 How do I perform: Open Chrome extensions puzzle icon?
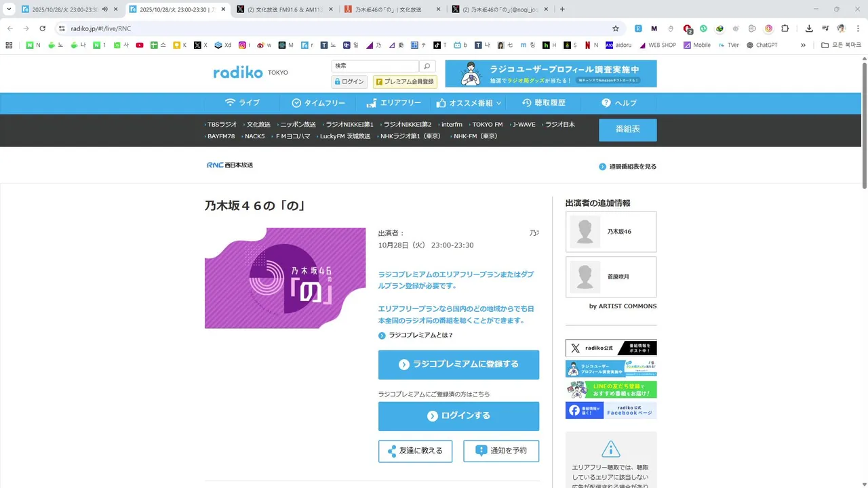coord(785,28)
